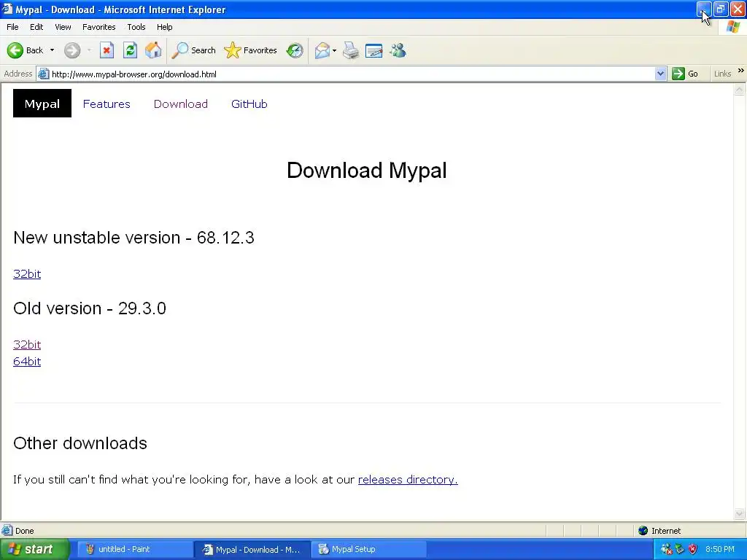Viewport: 747px width, 560px height.
Task: Switch to Mypal Setup taskbar window
Action: click(369, 549)
